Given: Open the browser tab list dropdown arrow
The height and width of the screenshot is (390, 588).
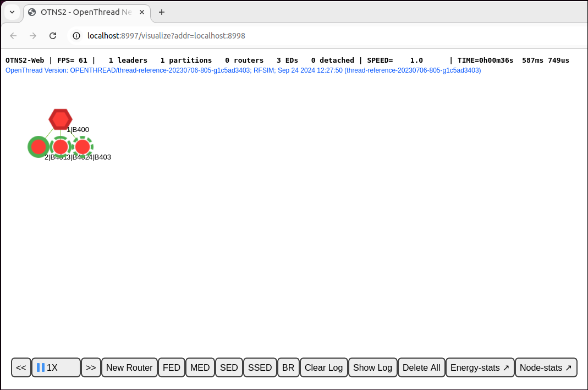Looking at the screenshot, I should click(x=12, y=12).
